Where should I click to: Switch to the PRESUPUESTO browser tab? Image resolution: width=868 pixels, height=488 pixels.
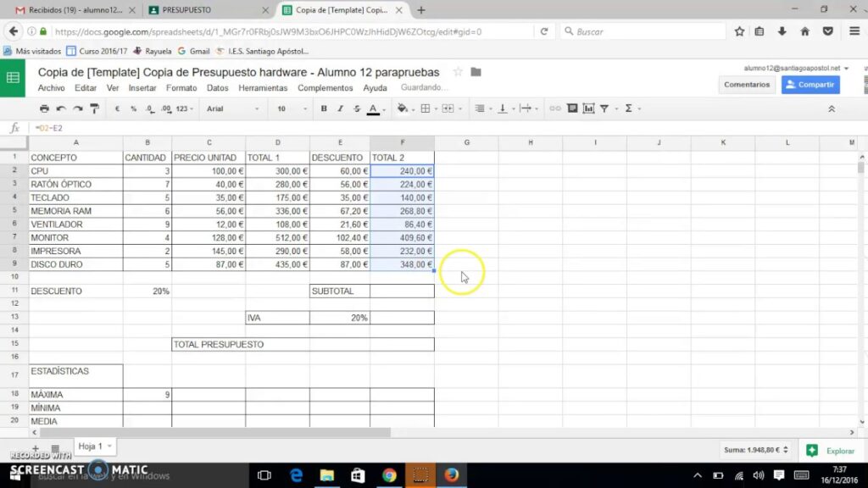coord(207,10)
